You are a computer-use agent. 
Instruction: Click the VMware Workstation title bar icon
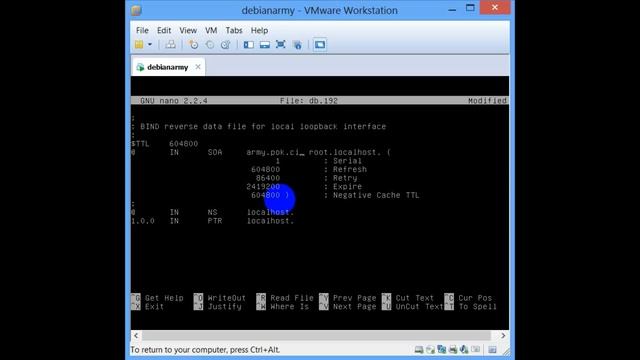click(136, 10)
